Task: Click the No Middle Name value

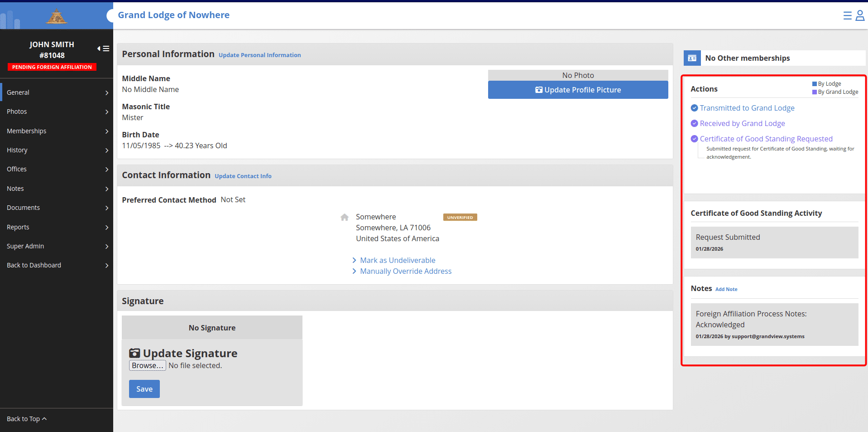Action: pyautogui.click(x=150, y=89)
